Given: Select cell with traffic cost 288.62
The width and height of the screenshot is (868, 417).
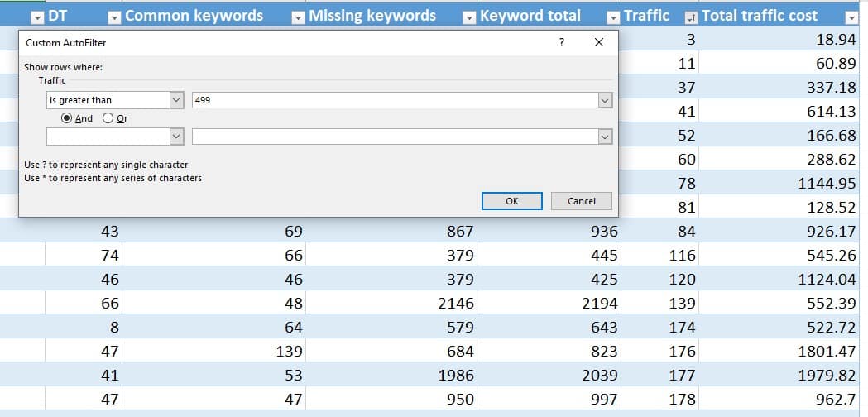Looking at the screenshot, I should pos(779,159).
